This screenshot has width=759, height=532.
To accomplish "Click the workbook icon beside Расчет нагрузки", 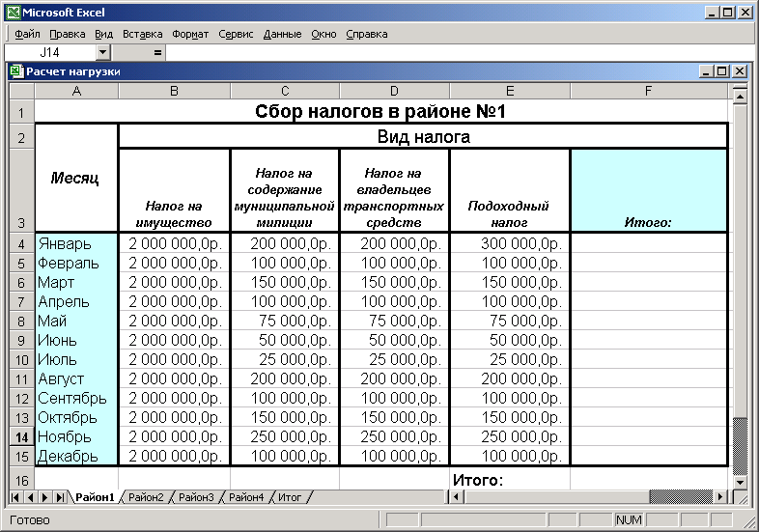I will pos(17,71).
